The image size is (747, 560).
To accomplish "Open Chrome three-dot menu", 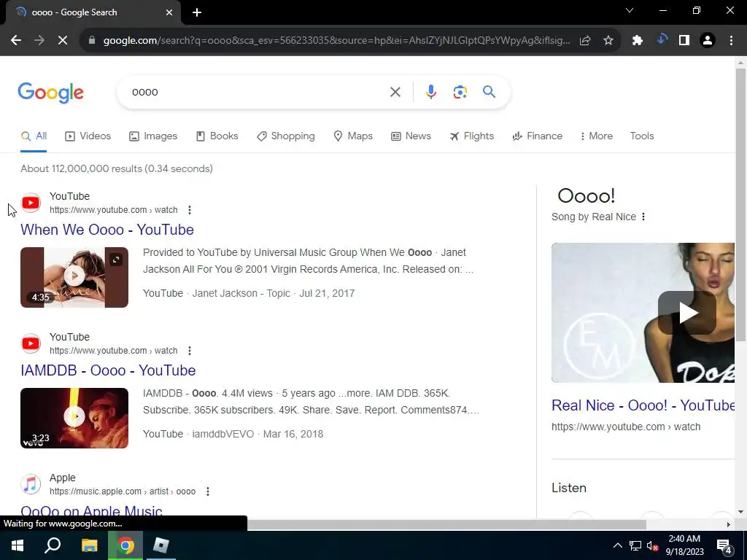I will coord(731,41).
